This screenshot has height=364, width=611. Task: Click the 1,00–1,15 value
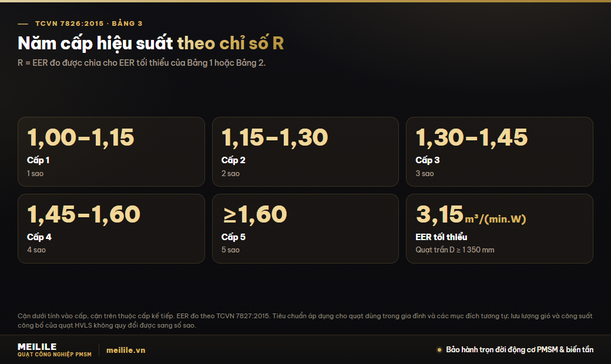(x=80, y=137)
